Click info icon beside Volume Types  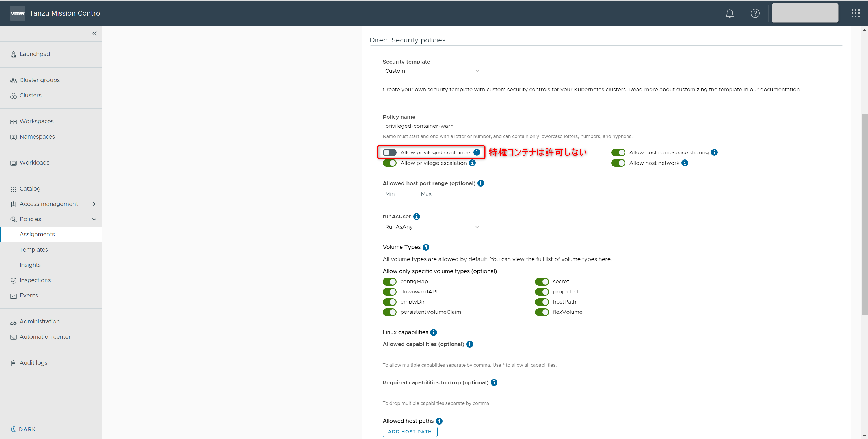(x=426, y=247)
